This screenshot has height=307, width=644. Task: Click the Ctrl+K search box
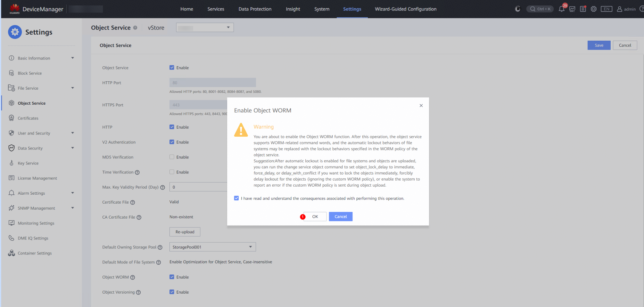pos(540,9)
